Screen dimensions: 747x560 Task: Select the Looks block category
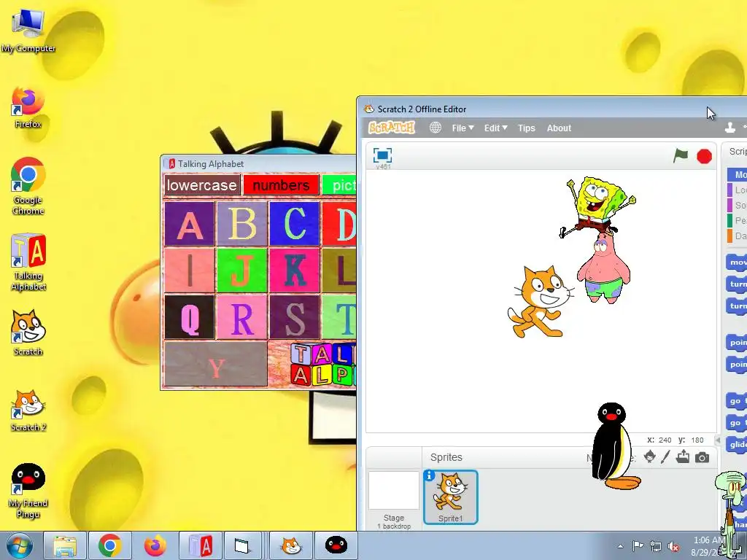(737, 190)
